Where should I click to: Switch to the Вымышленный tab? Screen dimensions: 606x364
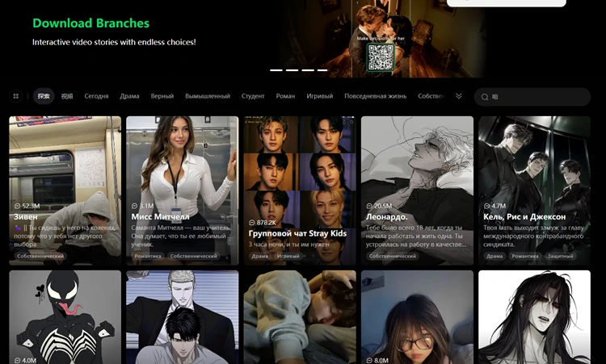(x=208, y=96)
